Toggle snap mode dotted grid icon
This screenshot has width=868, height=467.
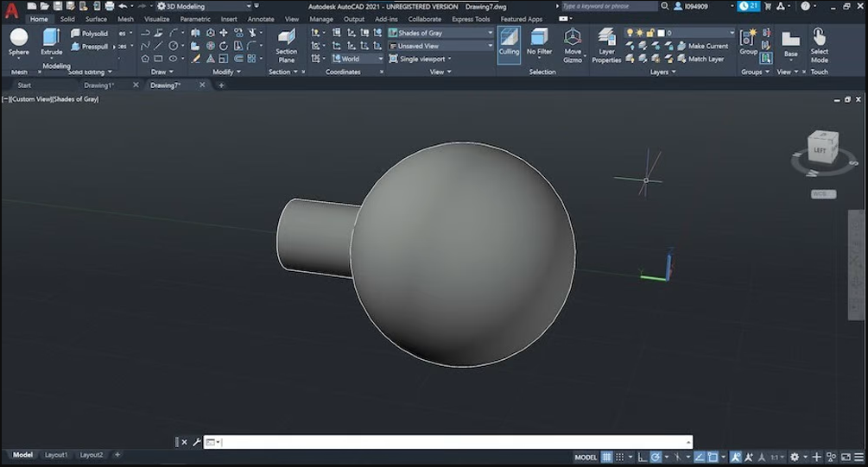pos(620,457)
